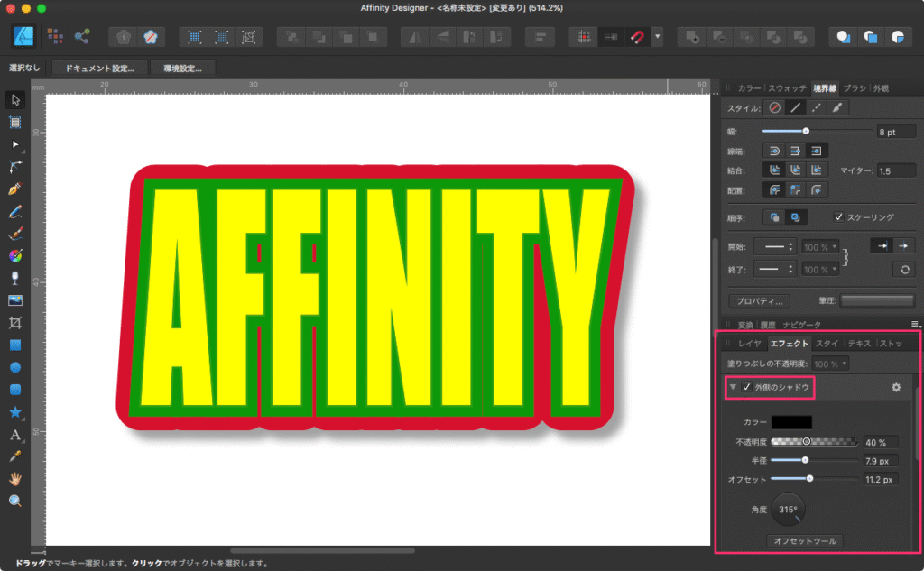Select the Pen tool
Viewport: 924px width, 571px height.
pos(14,189)
